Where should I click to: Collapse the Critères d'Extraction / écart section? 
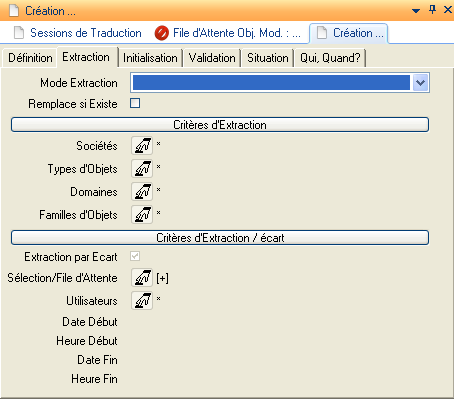pyautogui.click(x=220, y=238)
